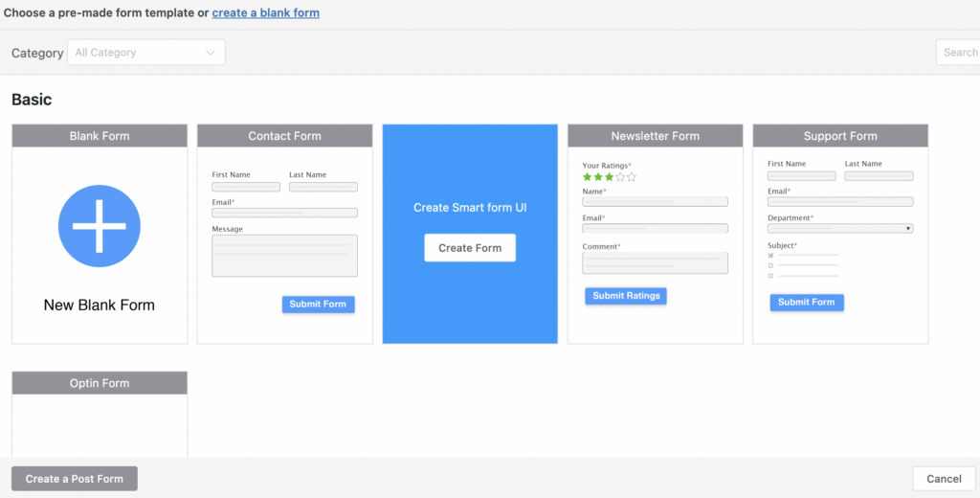This screenshot has height=498, width=980.
Task: Click the "Create Smart form UI" text
Action: (470, 208)
